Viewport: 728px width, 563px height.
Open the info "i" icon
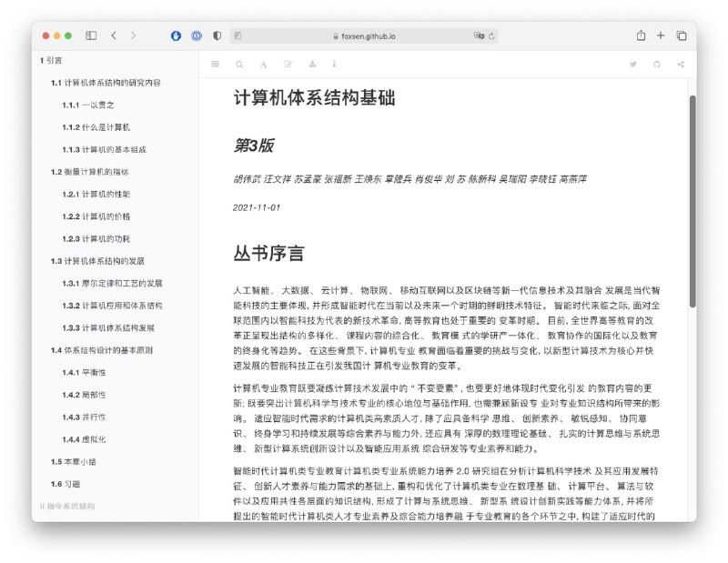tap(335, 65)
